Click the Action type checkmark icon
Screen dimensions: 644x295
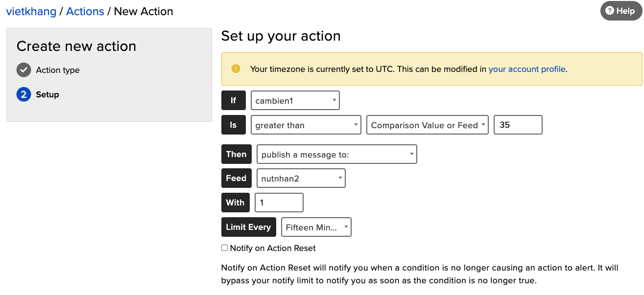click(x=24, y=70)
